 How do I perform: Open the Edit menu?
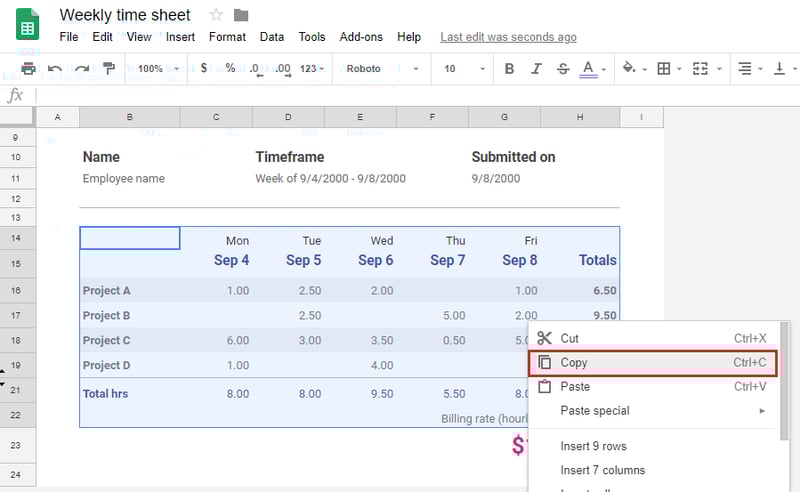pos(103,37)
